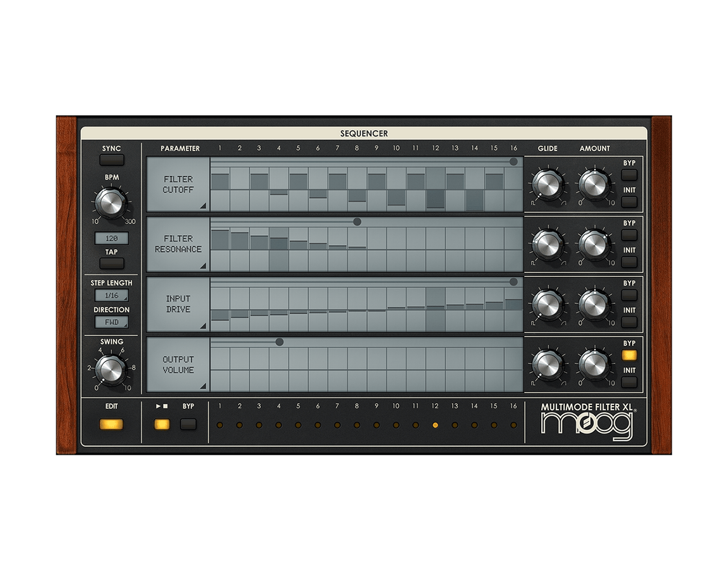
Task: Click the BPM display showing 120
Action: pyautogui.click(x=112, y=237)
